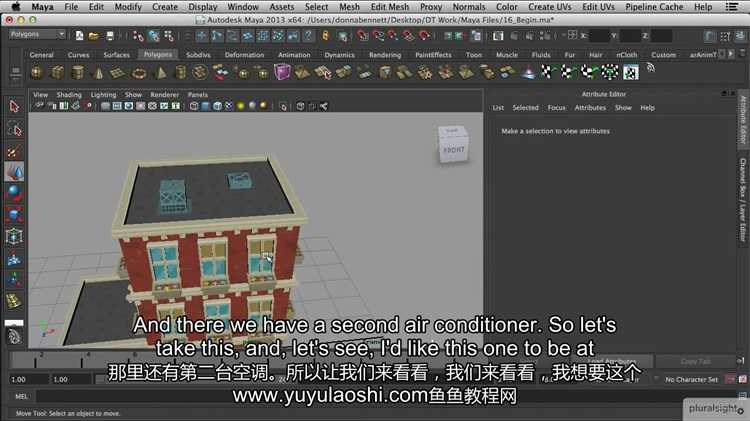Open the viewport Renderer menu
Screen dimensions: 750x421
pyautogui.click(x=165, y=95)
